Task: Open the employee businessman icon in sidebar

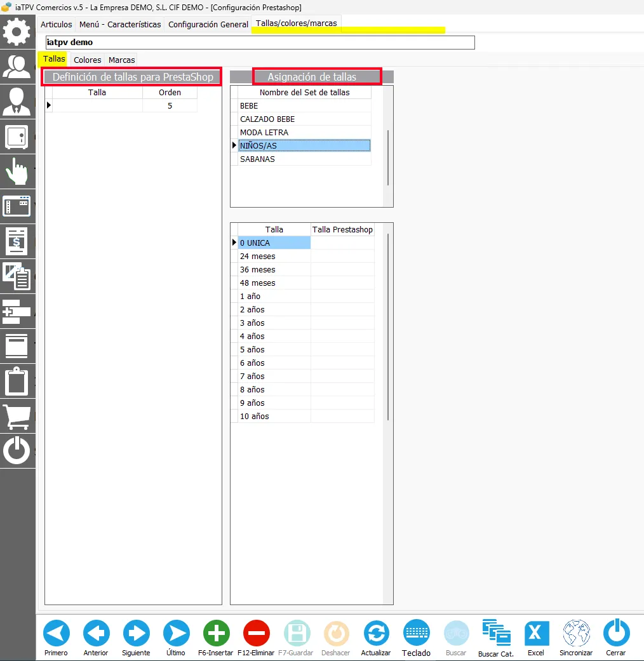Action: click(17, 102)
